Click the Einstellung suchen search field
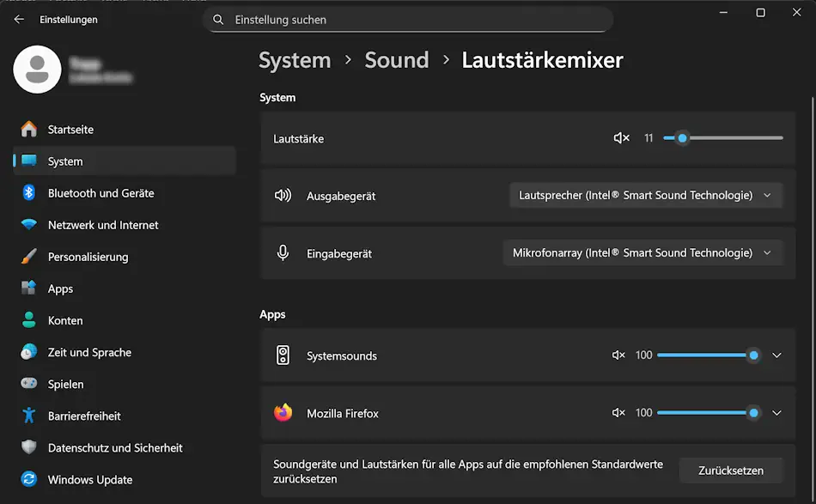The width and height of the screenshot is (816, 504). (x=408, y=19)
